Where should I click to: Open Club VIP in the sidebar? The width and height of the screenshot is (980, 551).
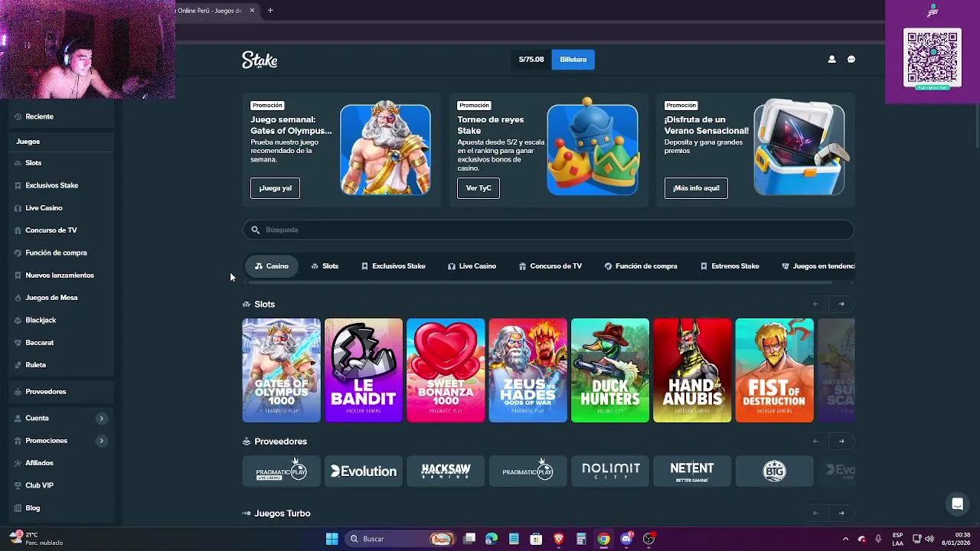click(61, 485)
